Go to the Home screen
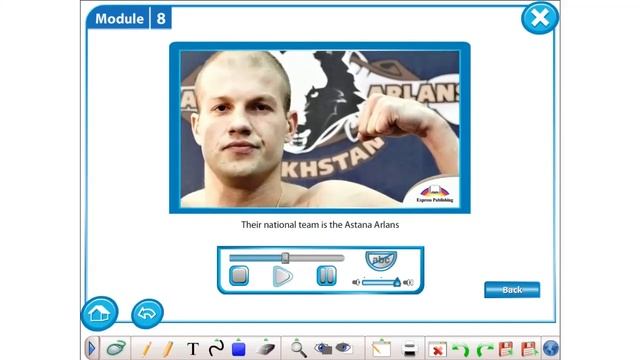This screenshot has width=640, height=360. (x=100, y=313)
